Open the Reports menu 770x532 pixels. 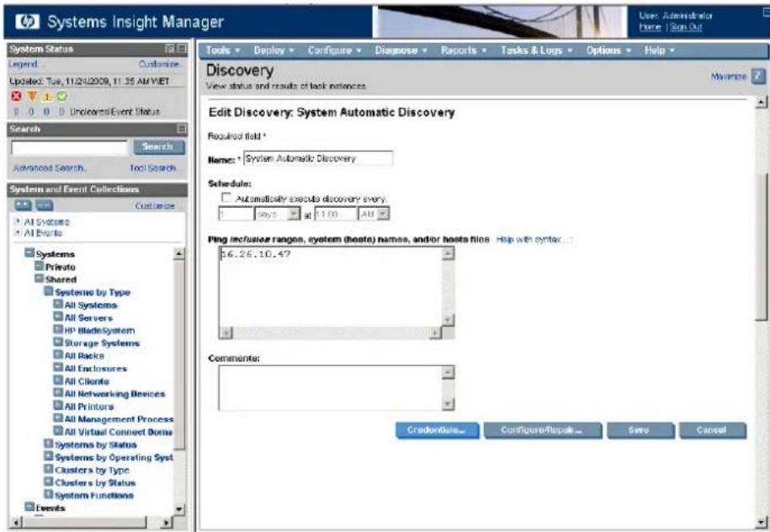464,51
